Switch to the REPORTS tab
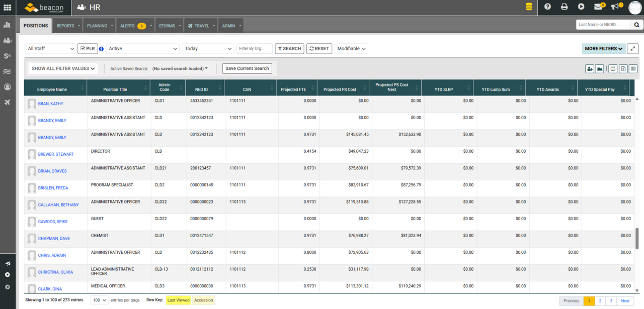 pyautogui.click(x=65, y=25)
